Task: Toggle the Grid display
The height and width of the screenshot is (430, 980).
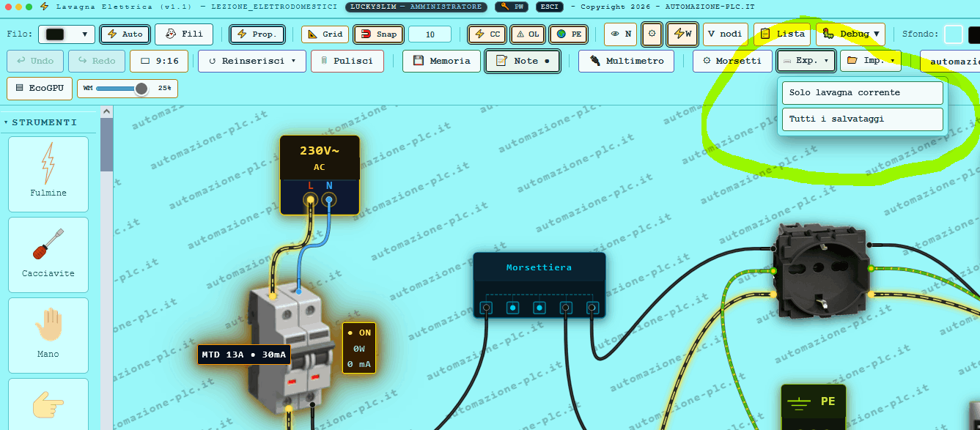Action: click(325, 34)
